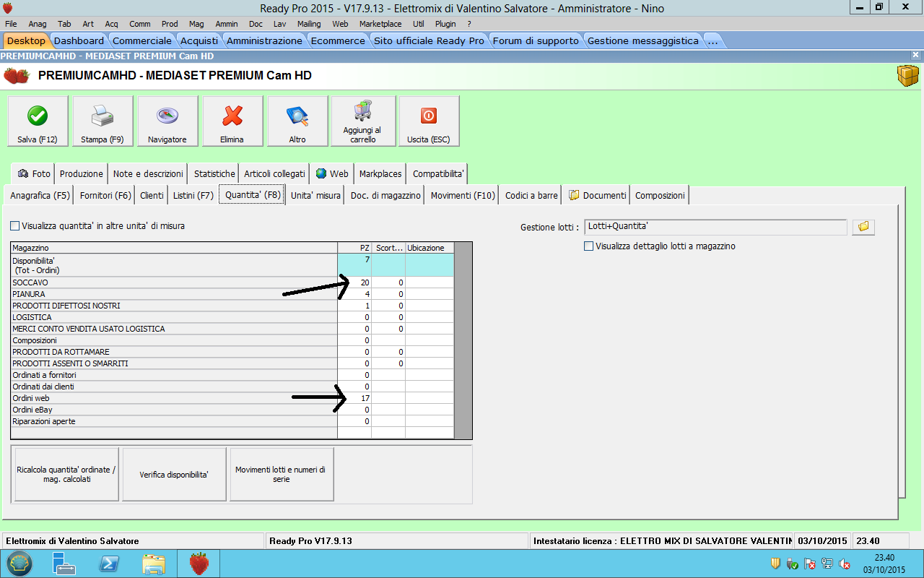
Task: Click Movimenti lotti e numeri di serie
Action: (x=282, y=474)
